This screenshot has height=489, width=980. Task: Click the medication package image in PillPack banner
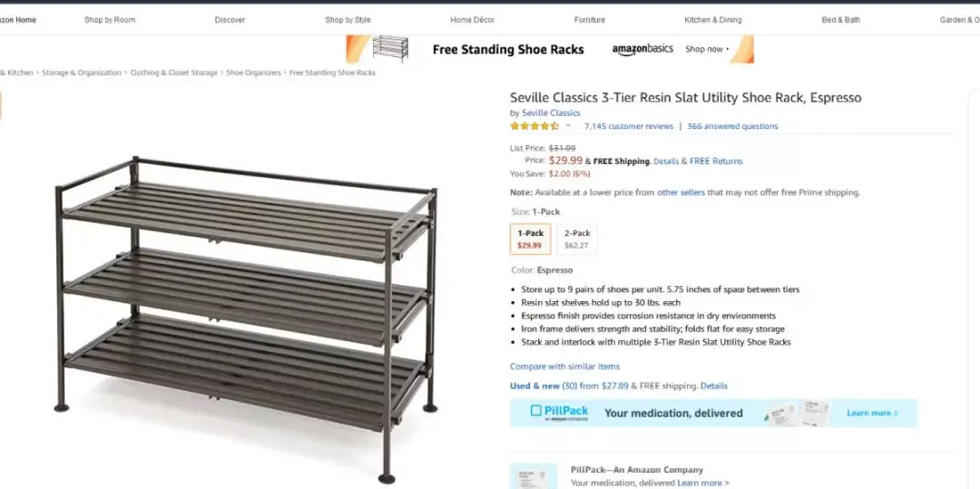pyautogui.click(x=797, y=413)
